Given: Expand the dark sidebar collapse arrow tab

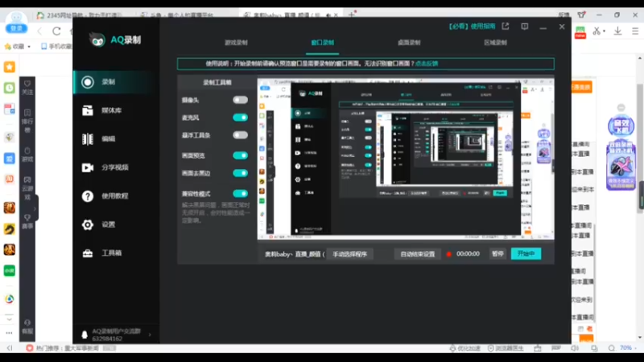Looking at the screenshot, I should (x=35, y=208).
